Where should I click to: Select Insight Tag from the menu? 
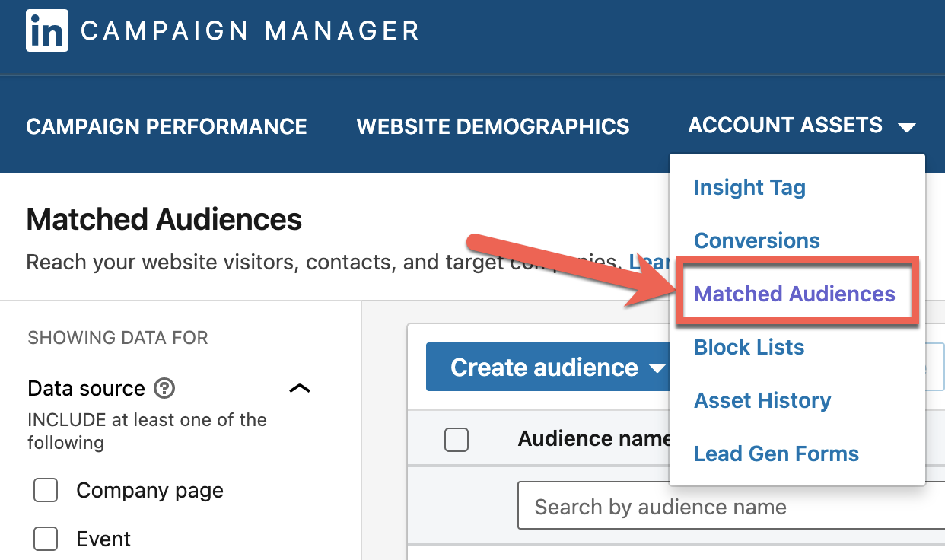(x=749, y=188)
